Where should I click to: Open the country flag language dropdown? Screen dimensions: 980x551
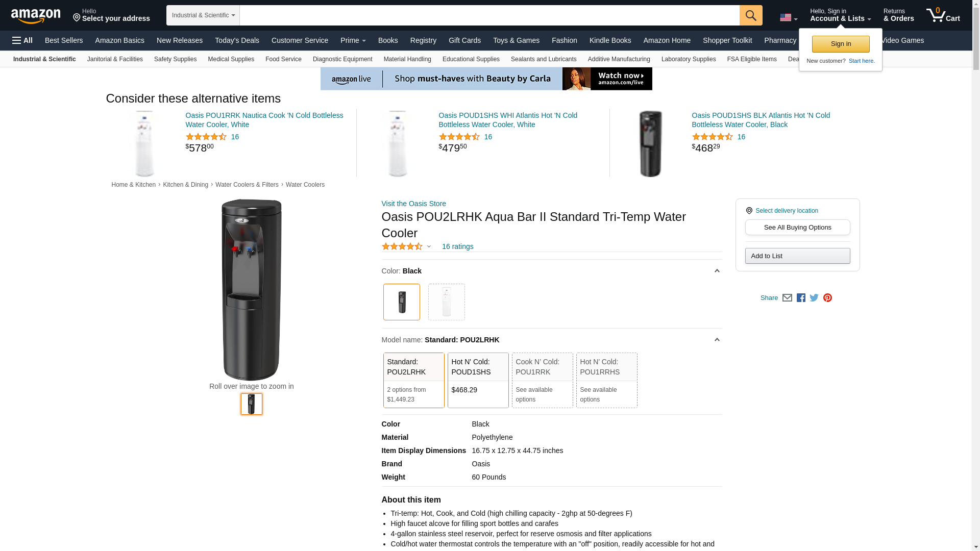(788, 18)
